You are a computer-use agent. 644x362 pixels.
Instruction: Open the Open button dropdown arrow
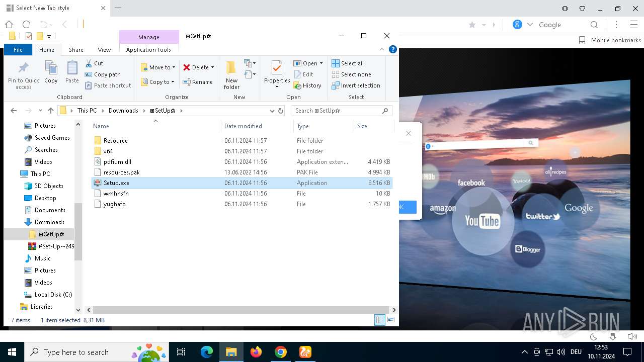(x=321, y=63)
